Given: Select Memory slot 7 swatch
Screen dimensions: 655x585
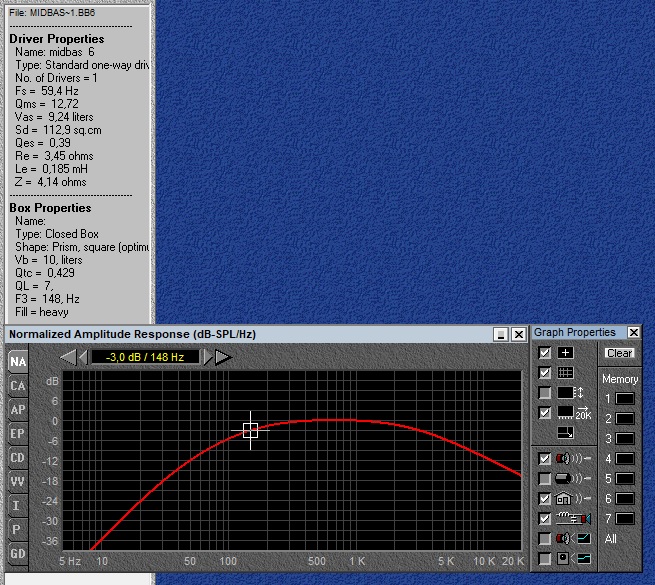Looking at the screenshot, I should [x=625, y=519].
